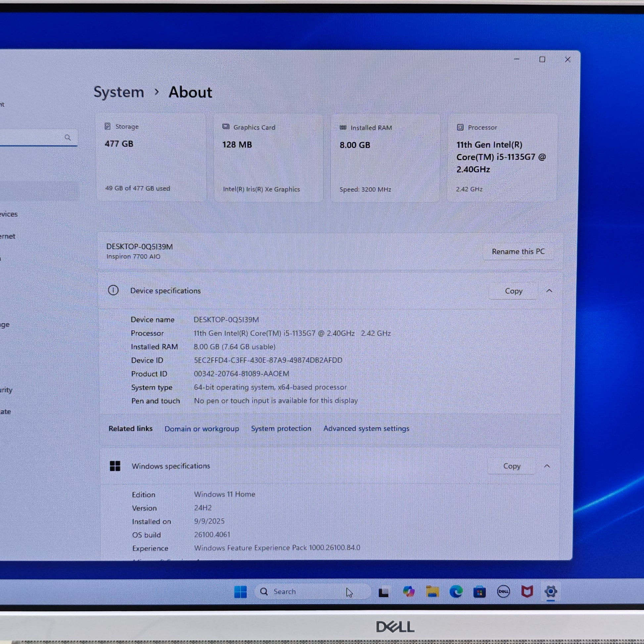
Task: Open the System protection link
Action: pos(281,428)
